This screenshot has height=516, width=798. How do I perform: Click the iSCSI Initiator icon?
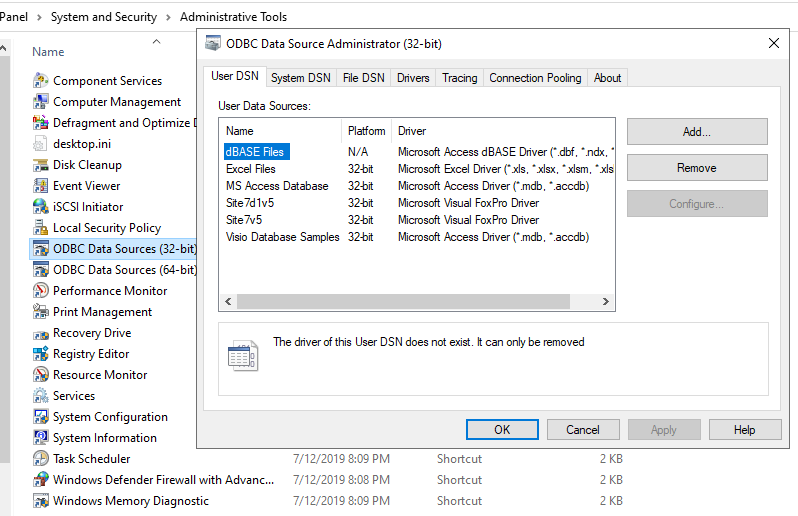tap(40, 207)
